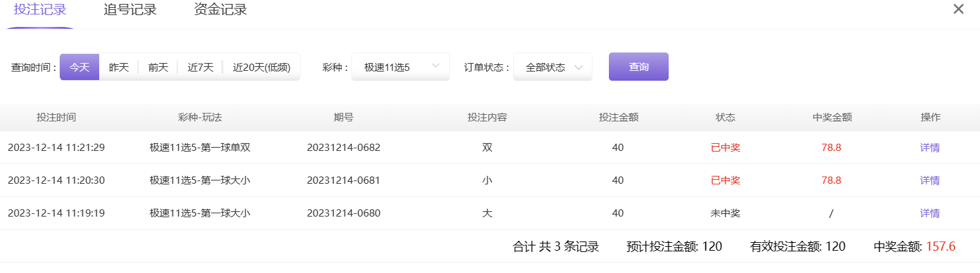
Task: Open 详情 for period 20231214-0681
Action: tap(929, 180)
